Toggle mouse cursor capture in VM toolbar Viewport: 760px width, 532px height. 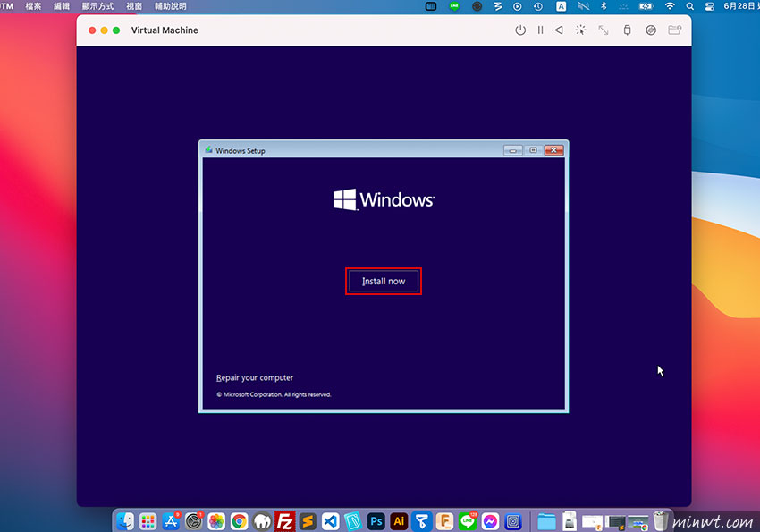tap(580, 30)
